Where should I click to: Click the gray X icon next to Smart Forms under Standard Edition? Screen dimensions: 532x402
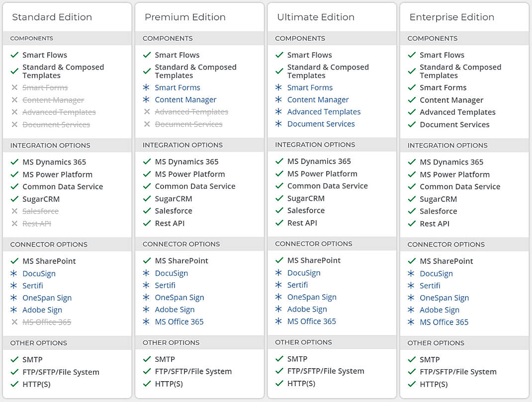click(x=14, y=87)
